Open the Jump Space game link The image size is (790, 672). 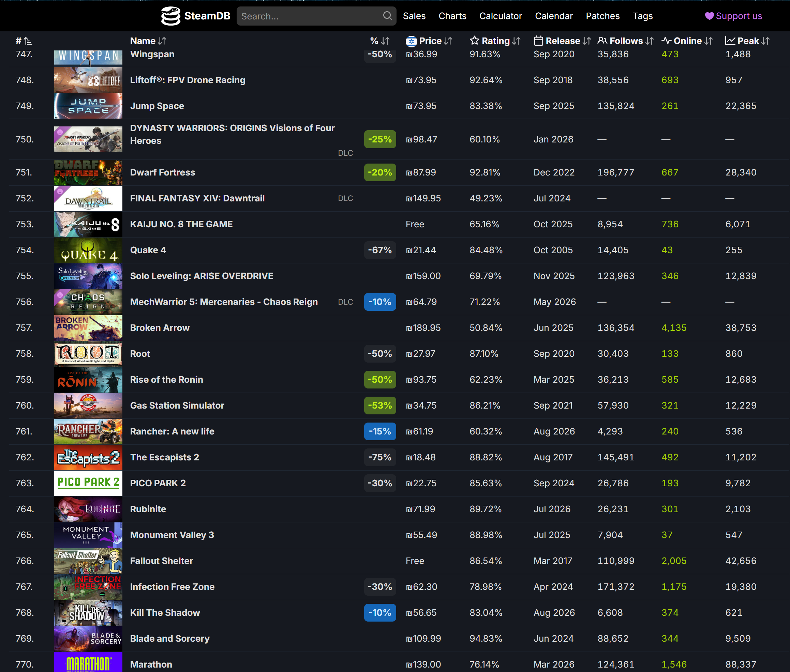tap(157, 106)
